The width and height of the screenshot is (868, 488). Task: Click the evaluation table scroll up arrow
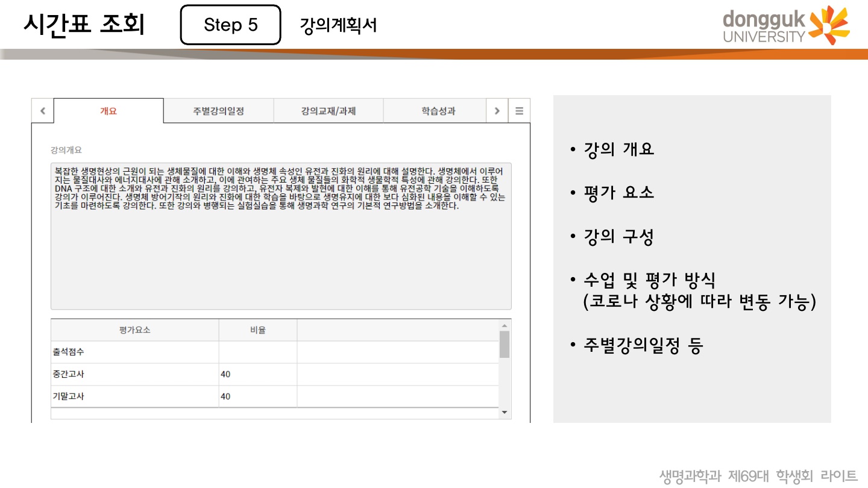coord(505,325)
